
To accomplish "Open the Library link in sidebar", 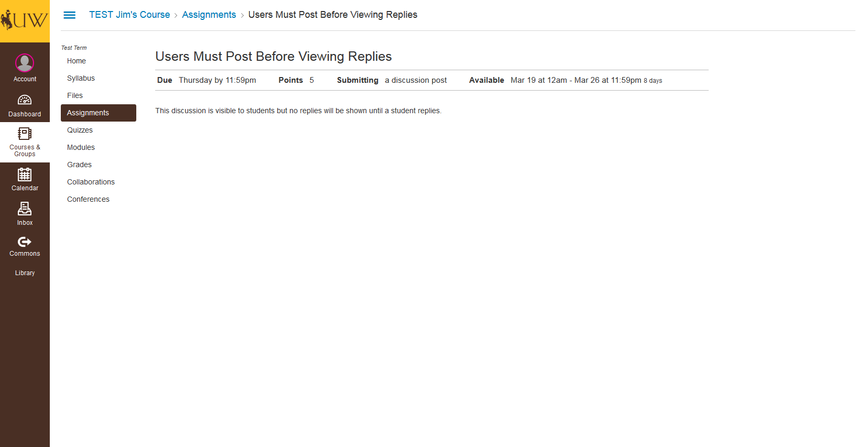I will point(25,273).
